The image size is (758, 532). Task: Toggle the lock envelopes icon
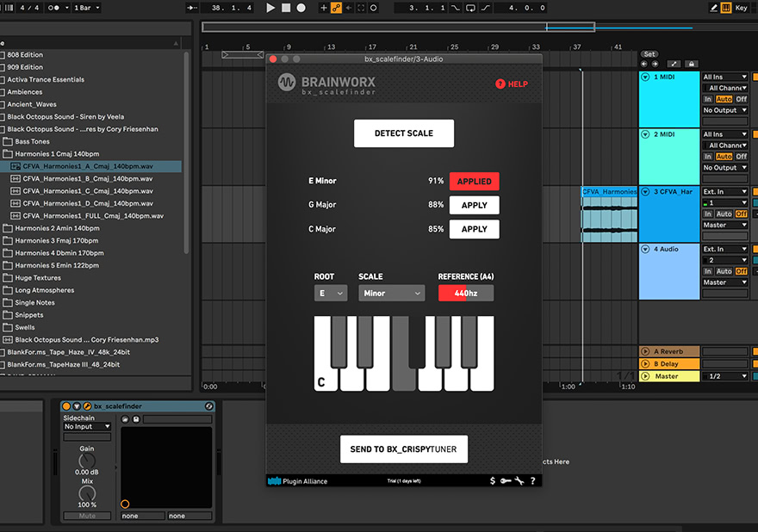click(x=692, y=64)
